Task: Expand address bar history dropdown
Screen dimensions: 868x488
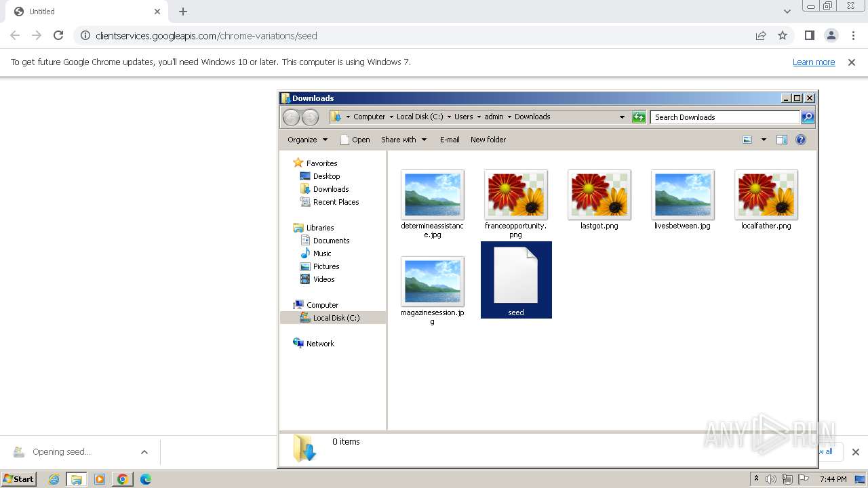Action: point(622,117)
